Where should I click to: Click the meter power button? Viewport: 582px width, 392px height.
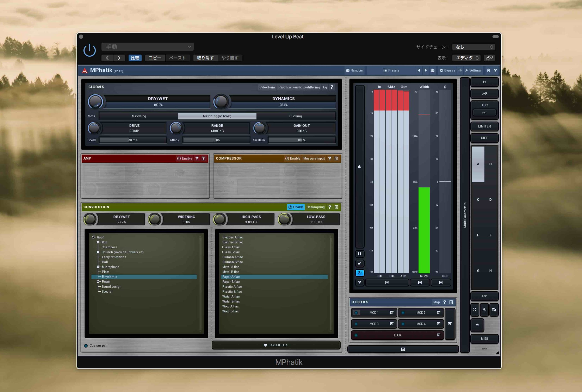coord(359,273)
